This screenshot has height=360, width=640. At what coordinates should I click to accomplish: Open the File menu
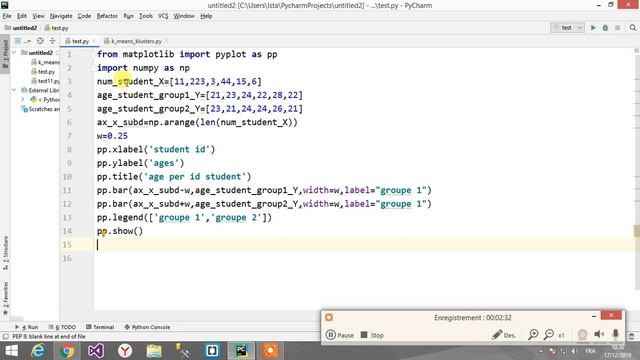(x=7, y=16)
